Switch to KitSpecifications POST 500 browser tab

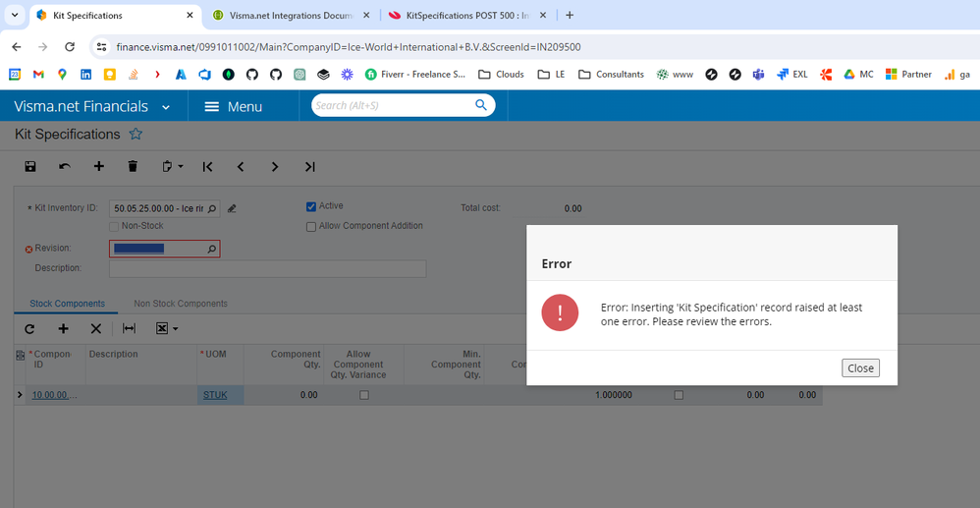468,15
